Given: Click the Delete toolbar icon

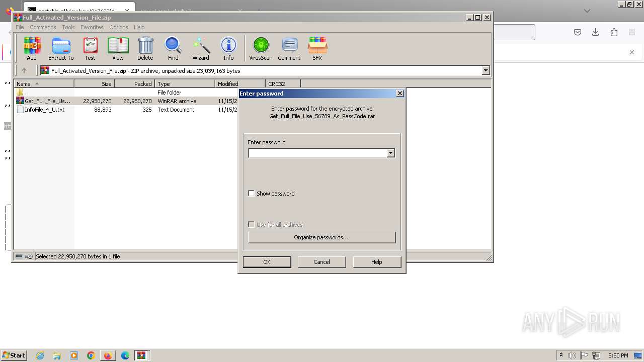Looking at the screenshot, I should (145, 49).
